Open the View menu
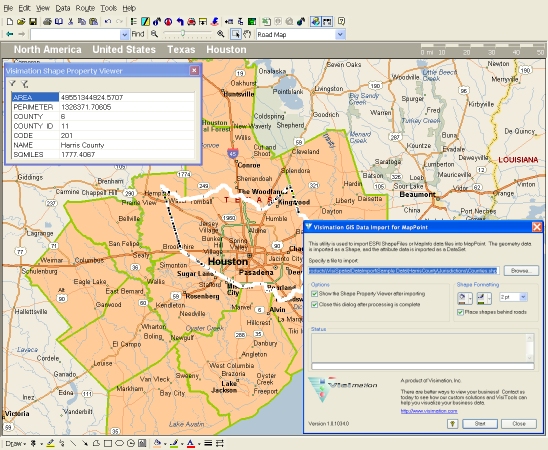The height and width of the screenshot is (450, 548). coord(43,8)
